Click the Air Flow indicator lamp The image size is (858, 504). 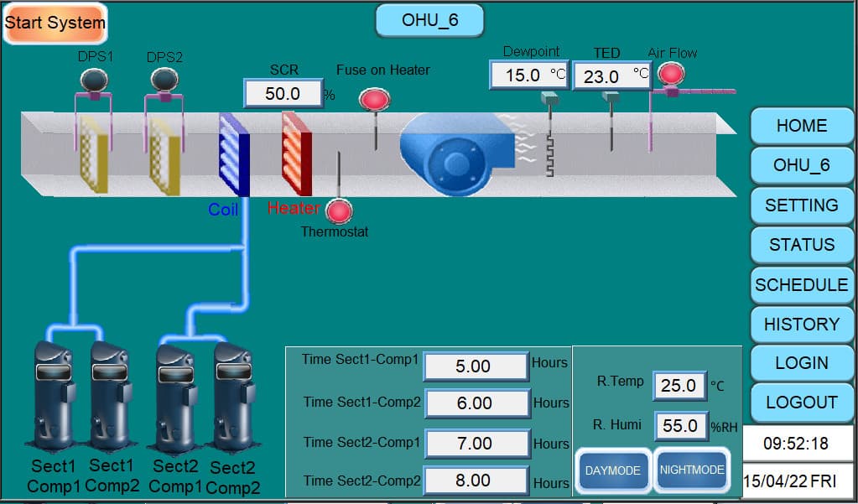click(x=671, y=75)
